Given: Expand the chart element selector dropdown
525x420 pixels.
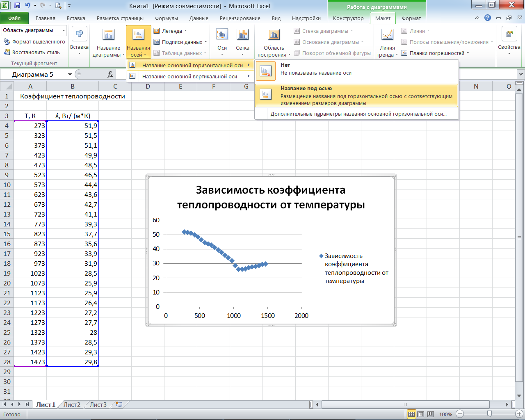Looking at the screenshot, I should tap(64, 30).
